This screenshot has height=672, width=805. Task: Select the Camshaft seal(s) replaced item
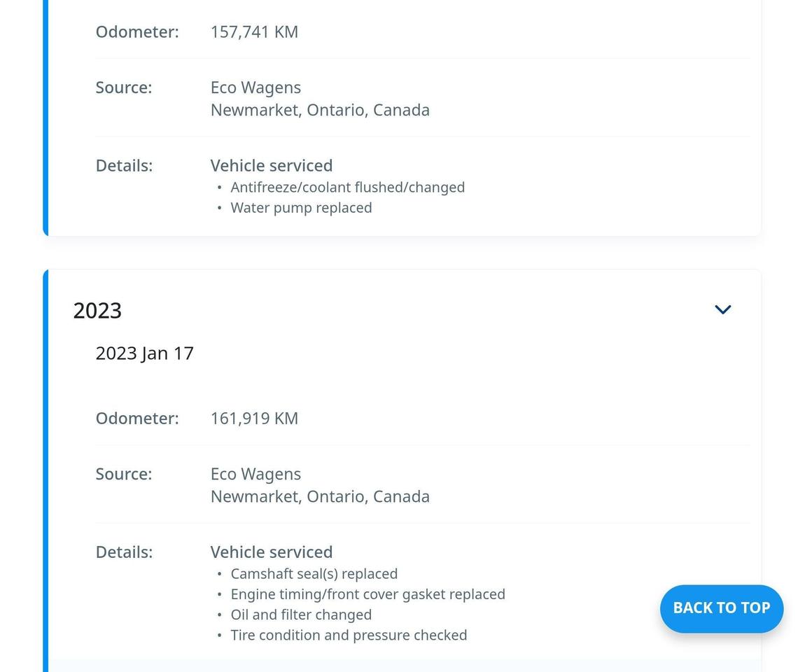coord(314,573)
